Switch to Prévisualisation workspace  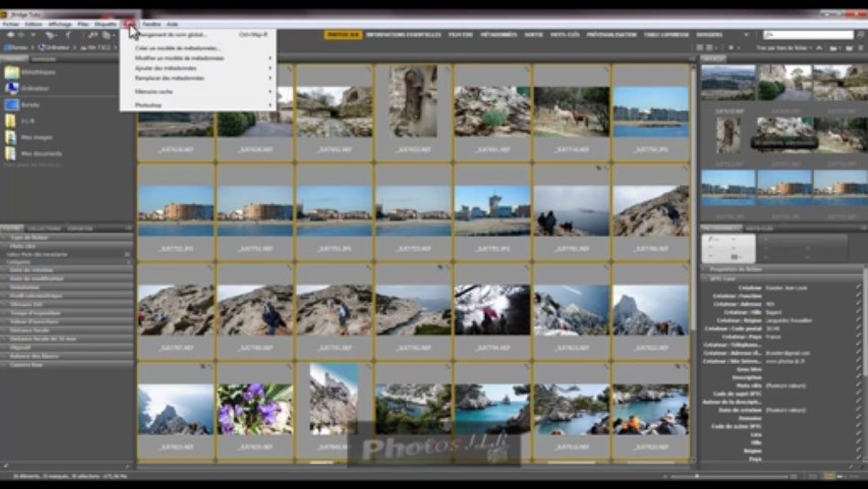[611, 35]
